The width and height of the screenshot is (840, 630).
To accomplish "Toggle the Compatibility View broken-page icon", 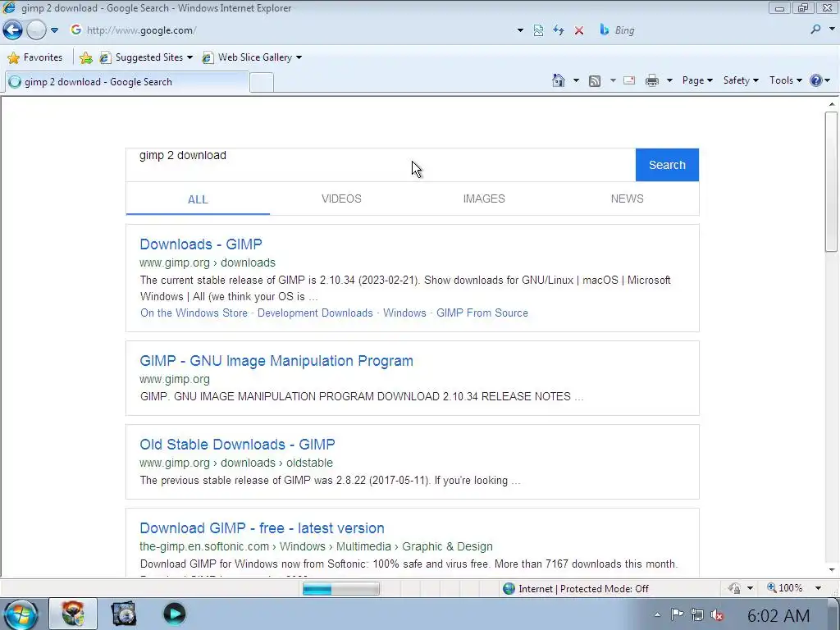I will tap(538, 30).
